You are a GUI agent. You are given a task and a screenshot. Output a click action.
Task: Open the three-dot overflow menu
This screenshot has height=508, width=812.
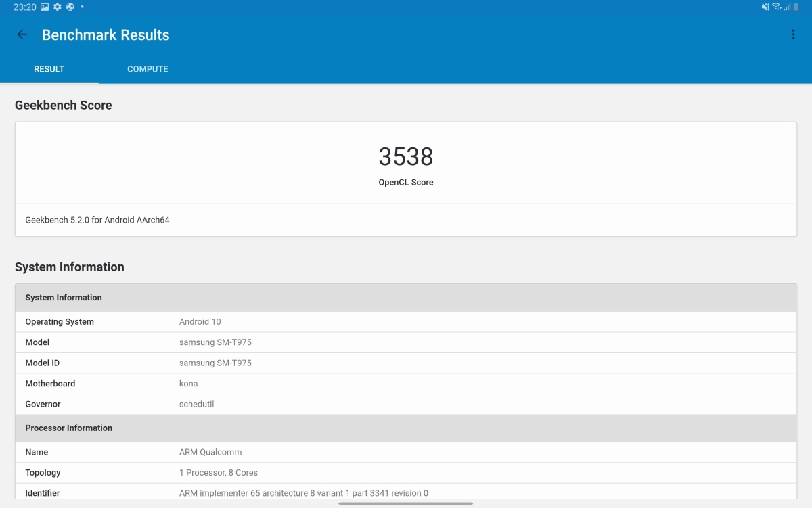click(x=793, y=35)
